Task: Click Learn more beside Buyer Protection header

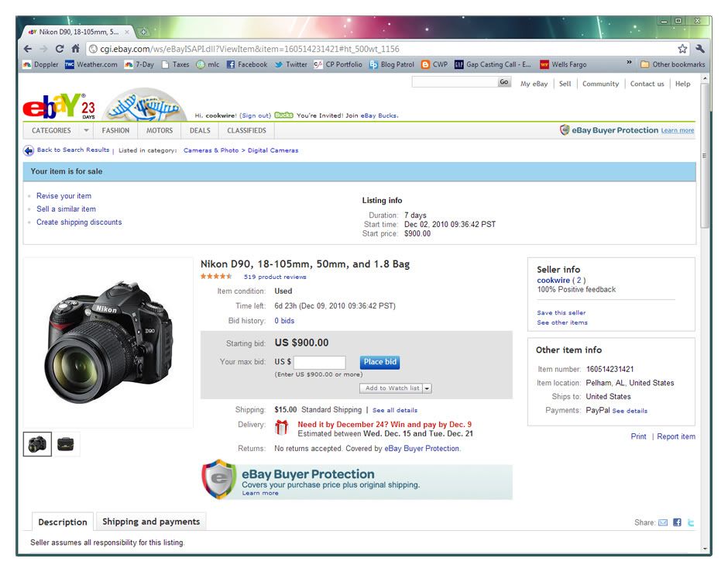Action: click(678, 130)
